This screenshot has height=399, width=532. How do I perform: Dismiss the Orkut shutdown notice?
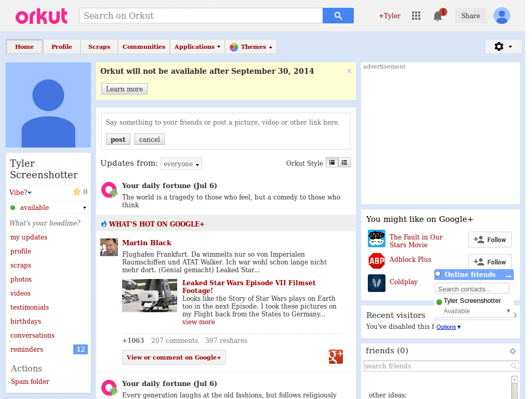pyautogui.click(x=349, y=71)
